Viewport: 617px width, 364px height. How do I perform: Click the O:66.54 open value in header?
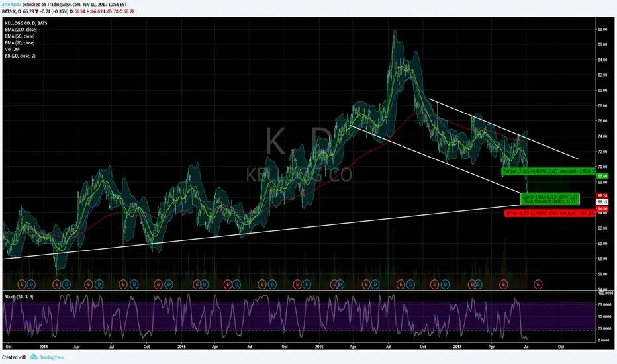tap(77, 11)
